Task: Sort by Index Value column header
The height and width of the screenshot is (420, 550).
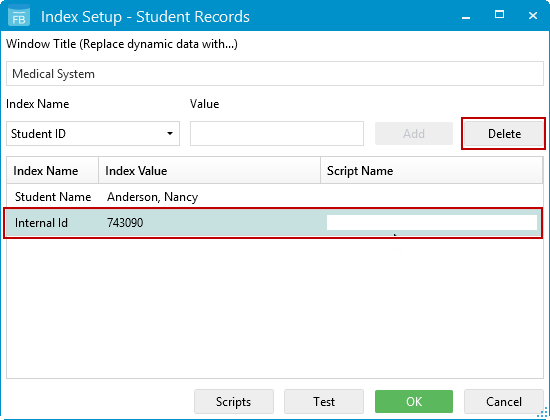Action: pyautogui.click(x=209, y=171)
